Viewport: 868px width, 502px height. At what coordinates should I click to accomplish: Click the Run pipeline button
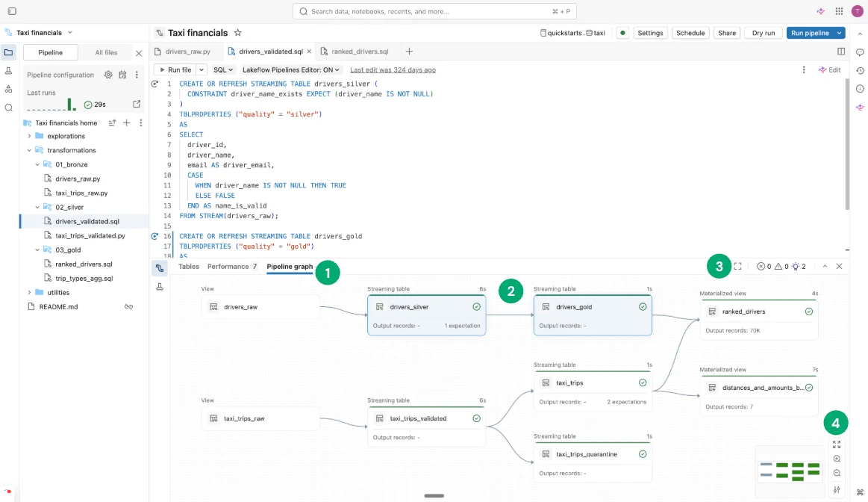tap(810, 33)
